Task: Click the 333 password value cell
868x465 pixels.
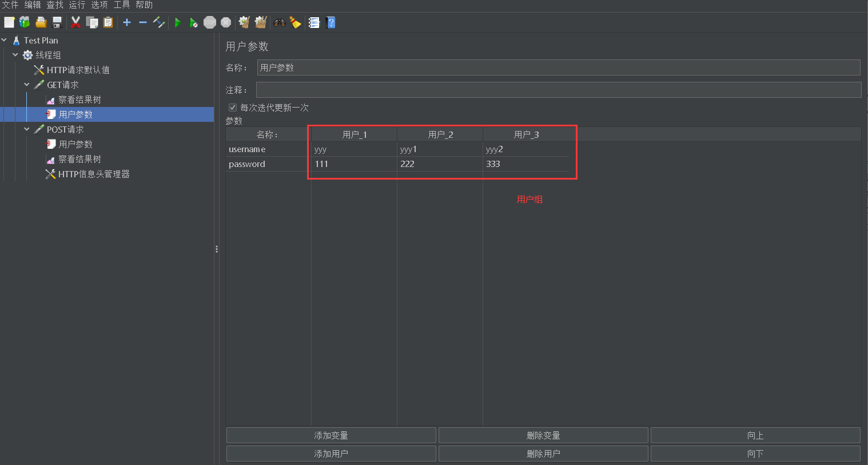Action: [x=525, y=164]
